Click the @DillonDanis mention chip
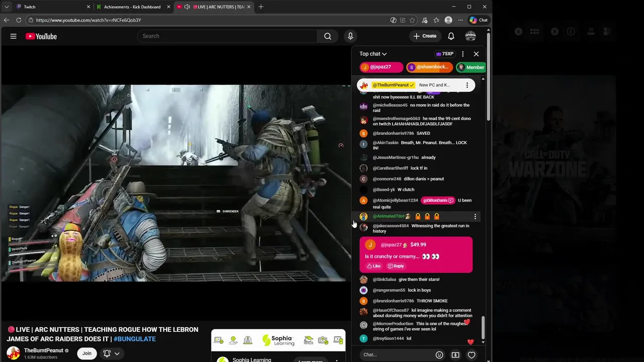This screenshot has height=362, width=644. [438, 201]
